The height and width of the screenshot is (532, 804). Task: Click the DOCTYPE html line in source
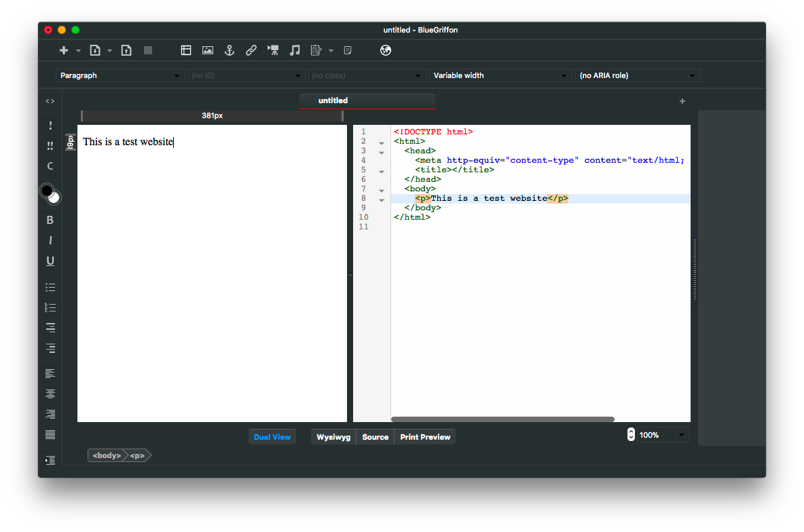click(x=433, y=132)
